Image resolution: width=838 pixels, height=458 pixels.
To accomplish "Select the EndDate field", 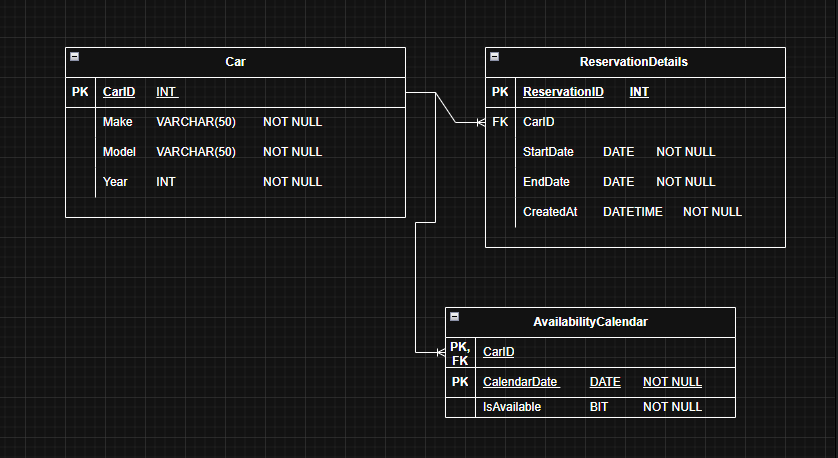I will [x=546, y=182].
